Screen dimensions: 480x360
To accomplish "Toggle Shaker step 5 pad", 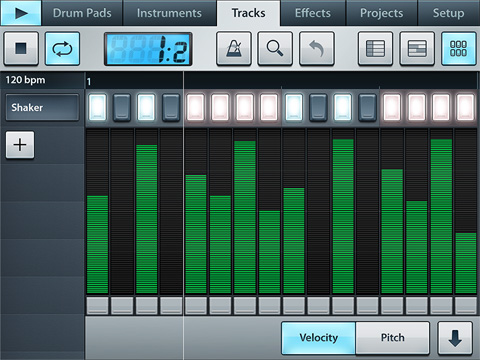I will pos(196,107).
